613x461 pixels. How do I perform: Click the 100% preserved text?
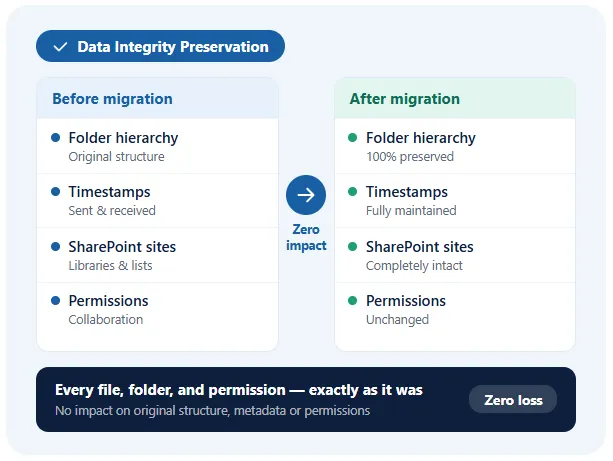409,157
